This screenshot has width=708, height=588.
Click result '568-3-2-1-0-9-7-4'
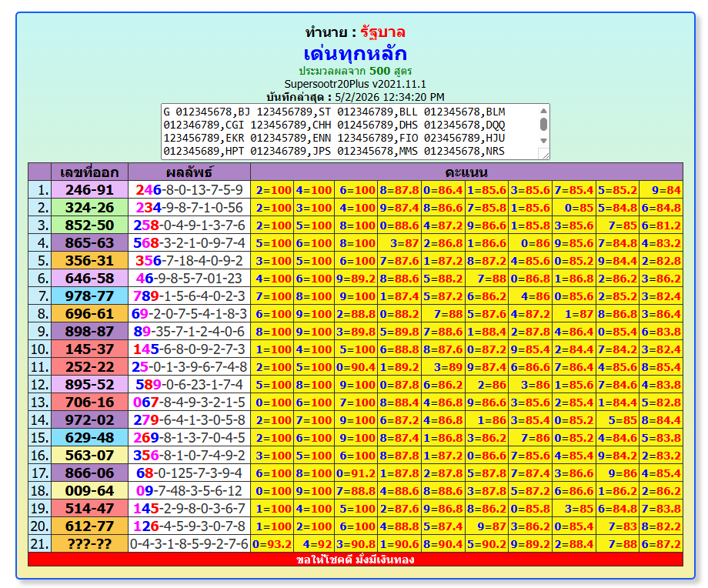point(189,242)
